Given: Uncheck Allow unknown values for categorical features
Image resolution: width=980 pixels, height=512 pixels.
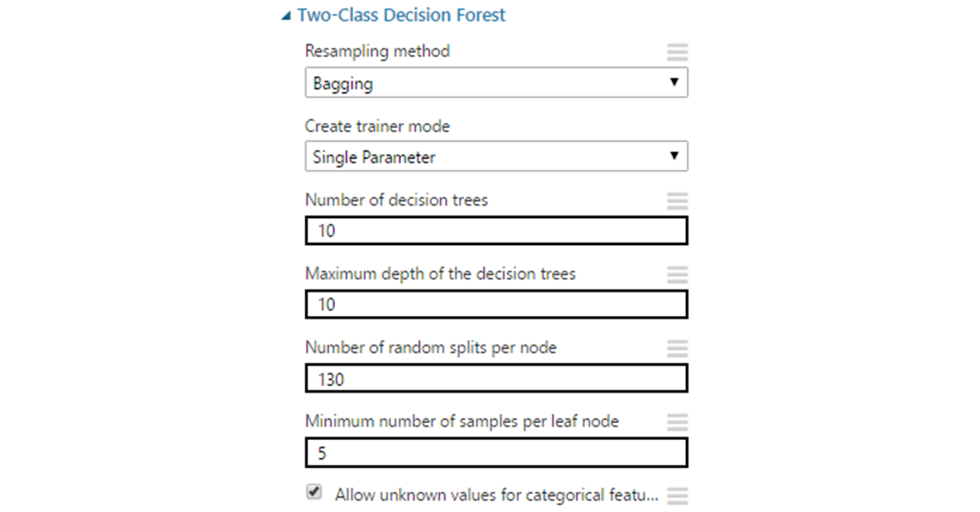Looking at the screenshot, I should tap(314, 492).
